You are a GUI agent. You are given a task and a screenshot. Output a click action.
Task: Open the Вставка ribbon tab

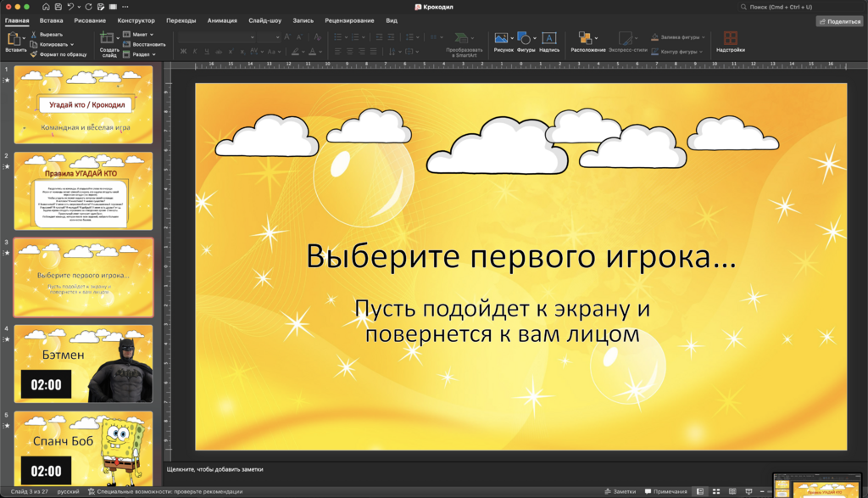click(x=51, y=20)
